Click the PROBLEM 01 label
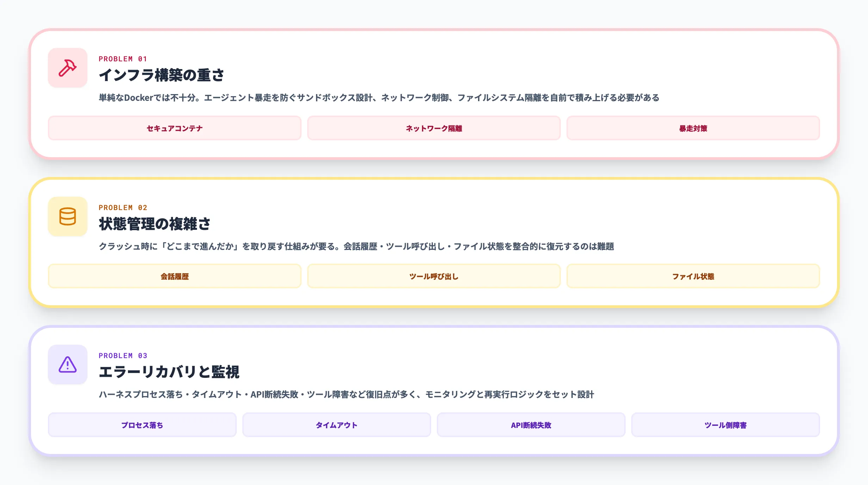The image size is (868, 485). pos(123,59)
